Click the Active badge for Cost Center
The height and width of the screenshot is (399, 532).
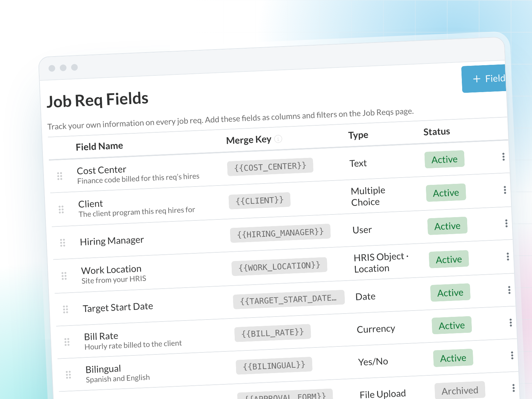445,160
